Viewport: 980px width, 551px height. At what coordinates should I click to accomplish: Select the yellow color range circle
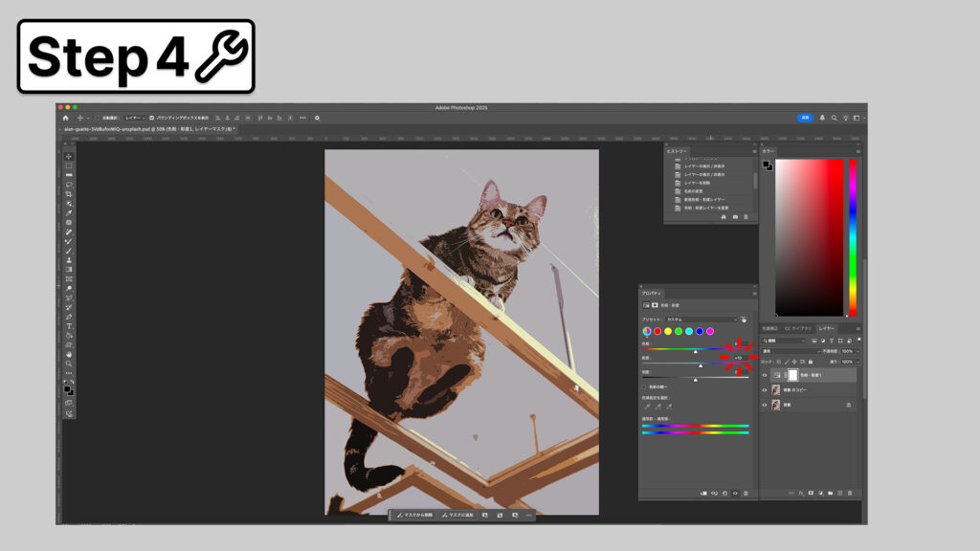[668, 331]
